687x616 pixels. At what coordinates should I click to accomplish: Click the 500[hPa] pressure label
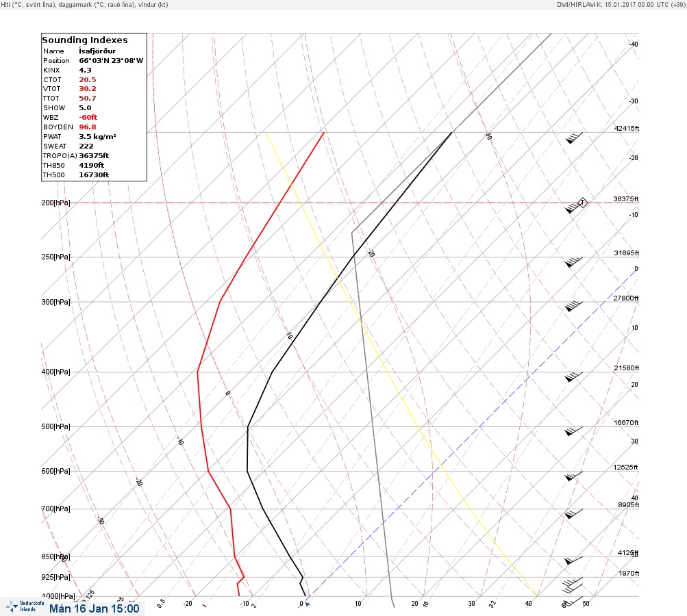coord(55,427)
